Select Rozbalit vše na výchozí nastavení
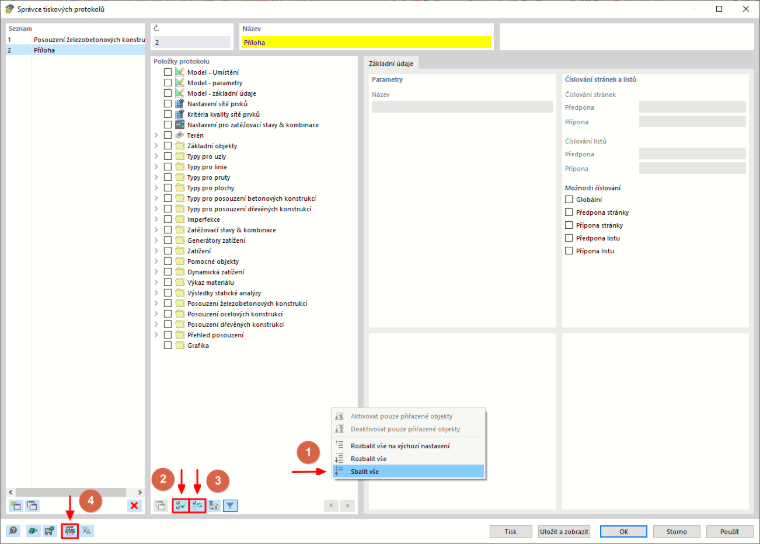 point(409,446)
